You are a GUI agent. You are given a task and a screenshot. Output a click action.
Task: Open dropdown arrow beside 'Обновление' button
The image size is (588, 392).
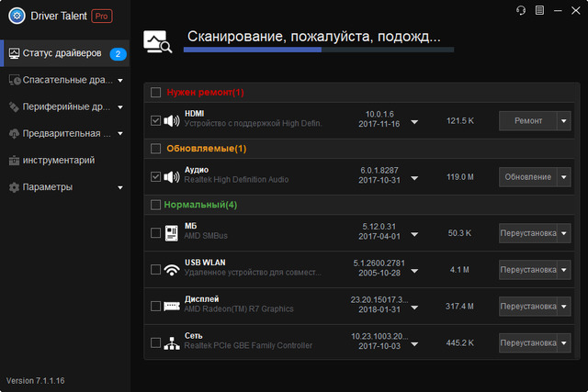(563, 176)
